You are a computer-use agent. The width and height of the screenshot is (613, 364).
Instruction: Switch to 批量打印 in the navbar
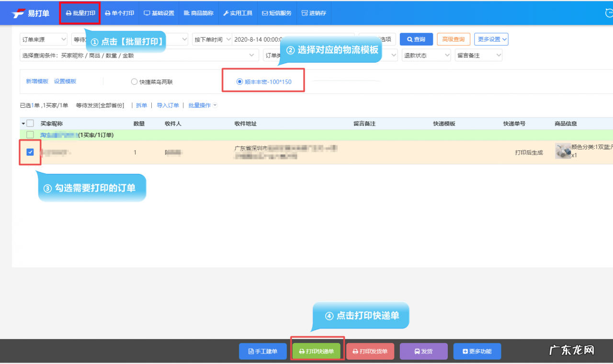(x=80, y=13)
